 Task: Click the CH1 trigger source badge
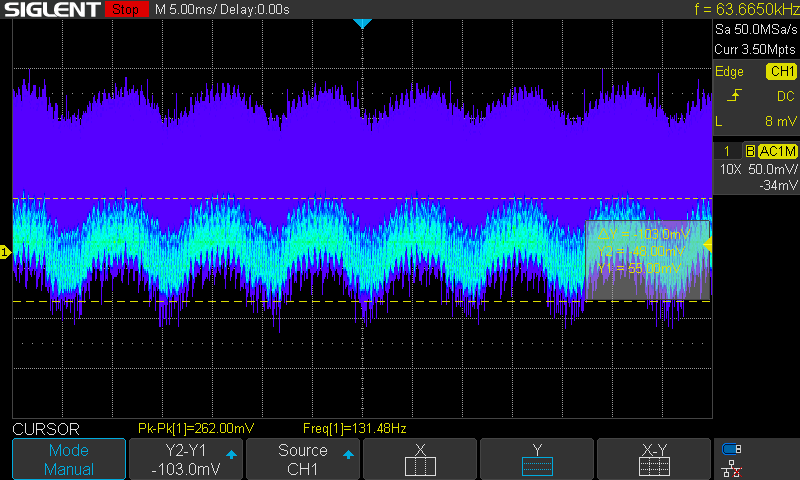click(780, 72)
